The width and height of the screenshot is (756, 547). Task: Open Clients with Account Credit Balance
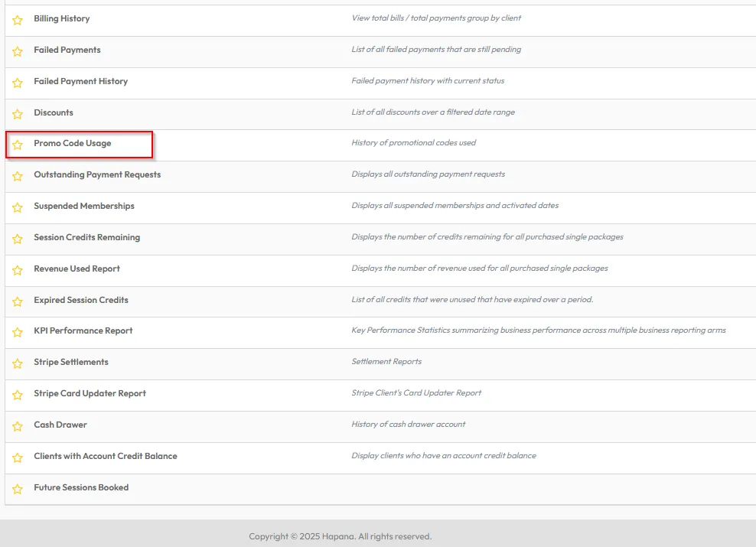[105, 456]
